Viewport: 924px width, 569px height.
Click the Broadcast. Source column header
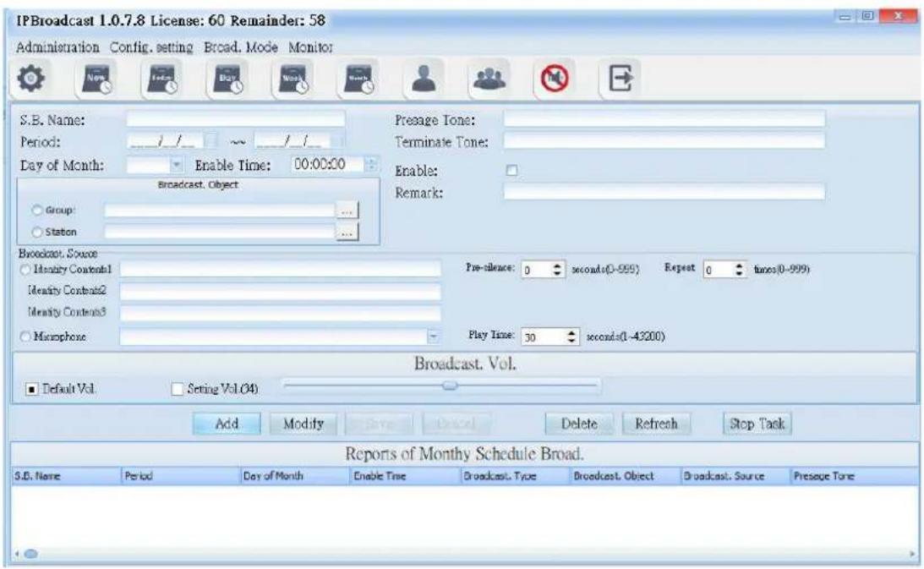735,476
